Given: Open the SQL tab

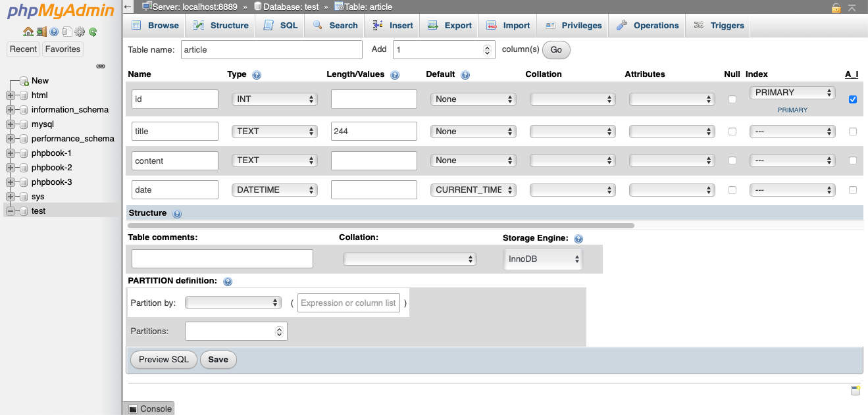Looking at the screenshot, I should click(280, 26).
